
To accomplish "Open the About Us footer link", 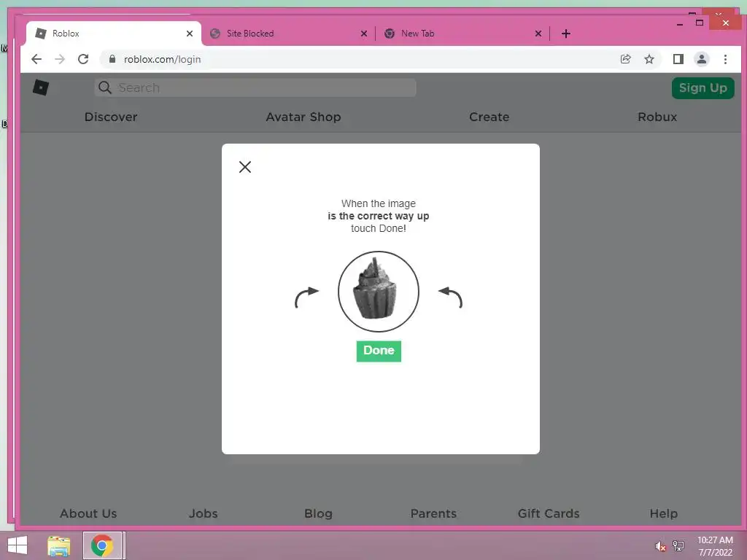I will pos(88,513).
